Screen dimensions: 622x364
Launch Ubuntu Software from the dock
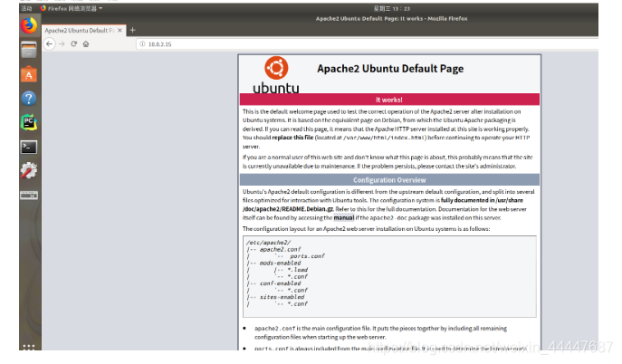pos(29,74)
